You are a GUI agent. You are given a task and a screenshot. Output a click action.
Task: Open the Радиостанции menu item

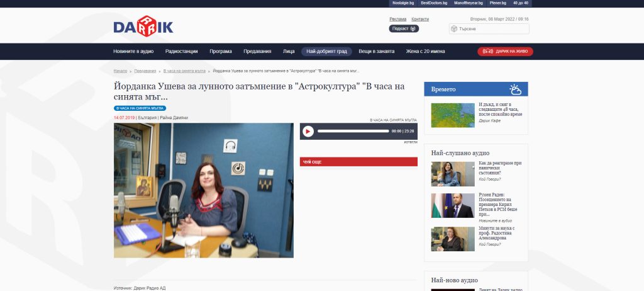click(182, 51)
